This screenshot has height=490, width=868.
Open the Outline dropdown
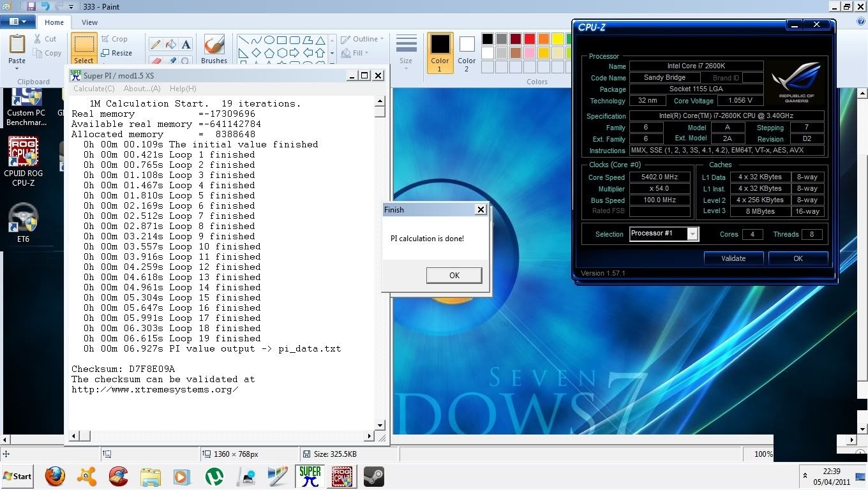[362, 39]
